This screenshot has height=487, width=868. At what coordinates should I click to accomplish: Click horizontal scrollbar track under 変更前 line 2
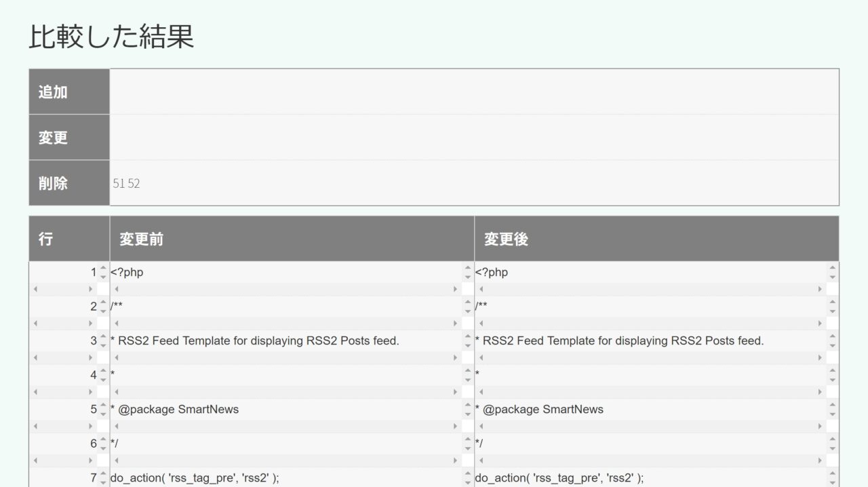click(x=285, y=324)
